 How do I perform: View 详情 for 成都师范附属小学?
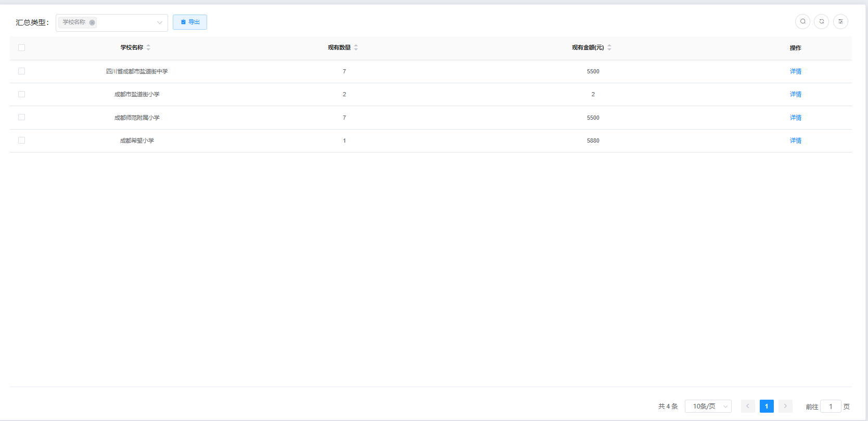[795, 118]
